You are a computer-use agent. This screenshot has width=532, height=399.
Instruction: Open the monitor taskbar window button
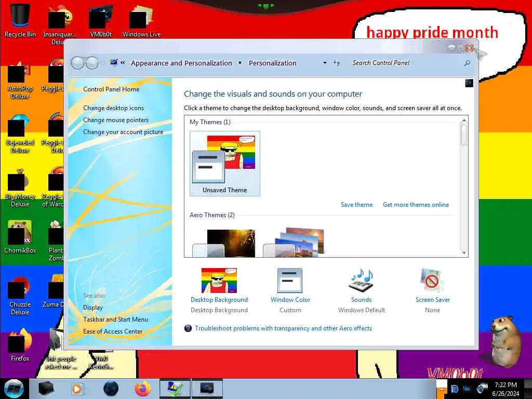tap(207, 389)
